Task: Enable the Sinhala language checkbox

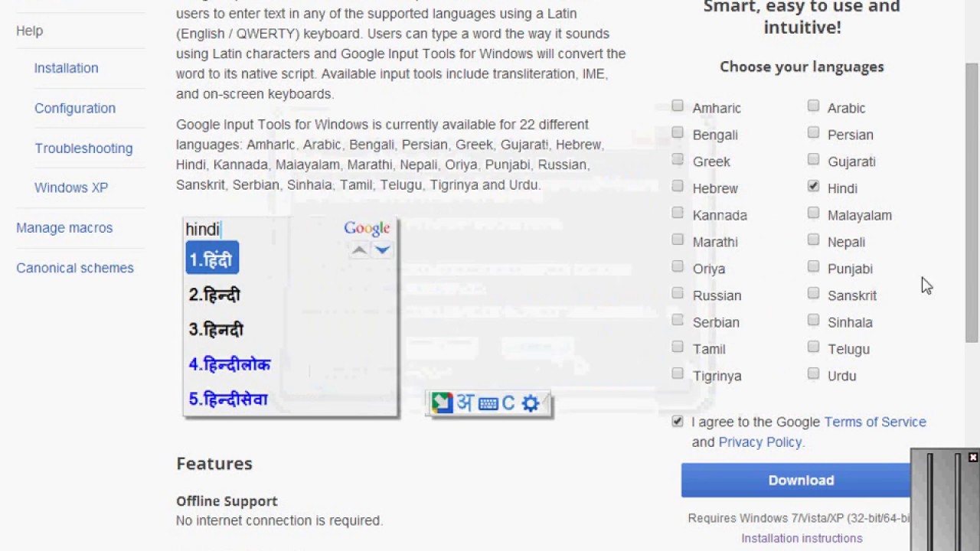Action: coord(813,320)
